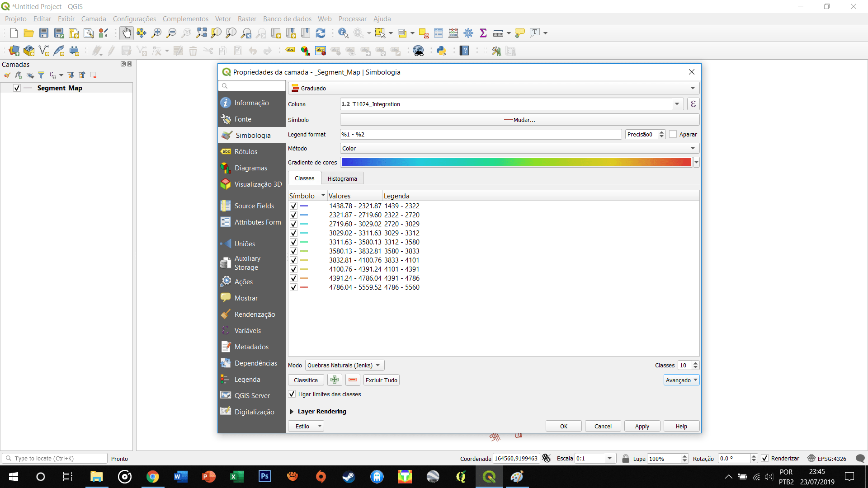
Task: Open the Python Console
Action: pos(442,51)
